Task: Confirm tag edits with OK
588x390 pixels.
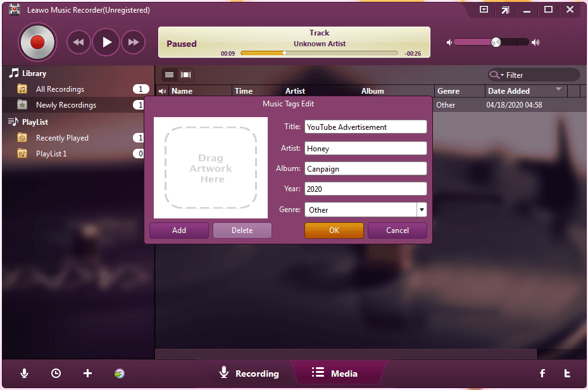Action: click(334, 230)
